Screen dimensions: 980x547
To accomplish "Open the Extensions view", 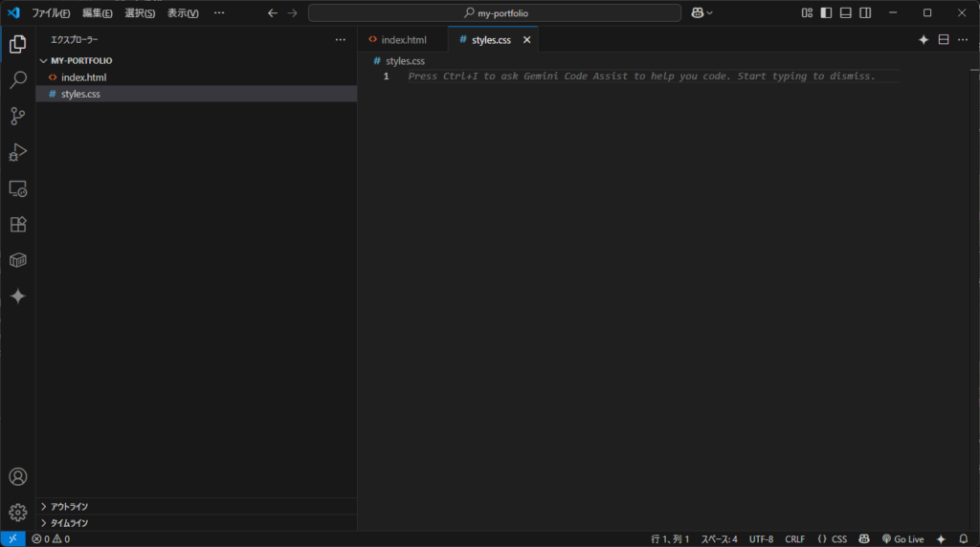I will click(17, 224).
